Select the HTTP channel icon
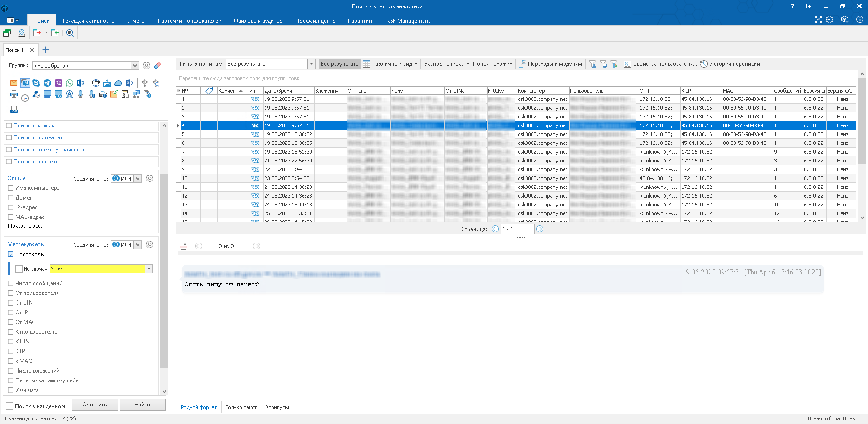Image resolution: width=868 pixels, height=424 pixels. (96, 83)
